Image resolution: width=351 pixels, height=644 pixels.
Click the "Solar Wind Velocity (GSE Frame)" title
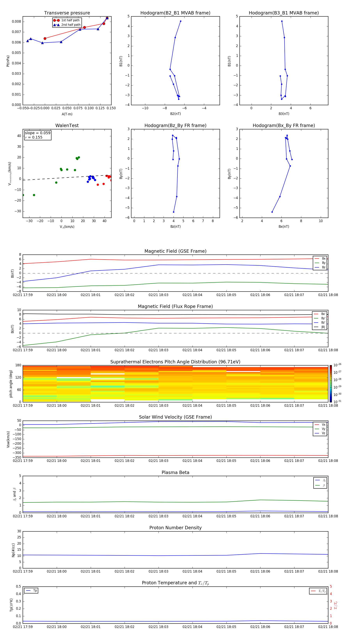pos(175,417)
